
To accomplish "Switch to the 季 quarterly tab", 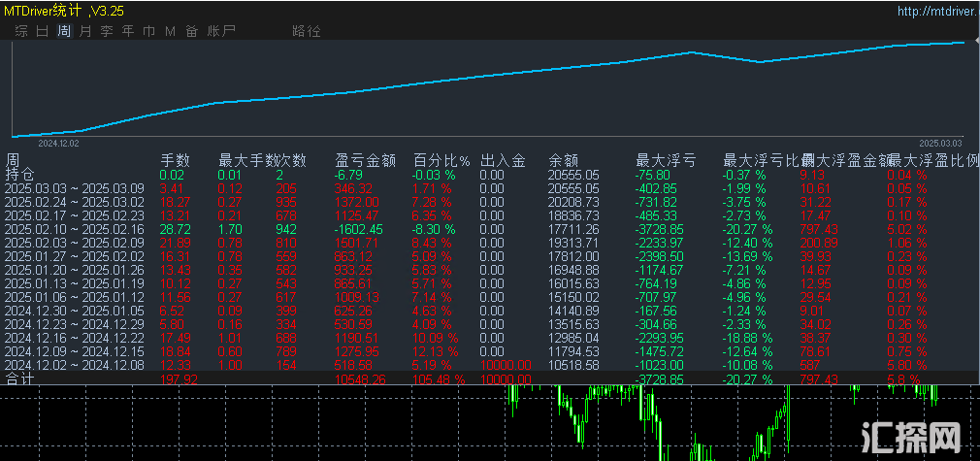I will point(107,31).
